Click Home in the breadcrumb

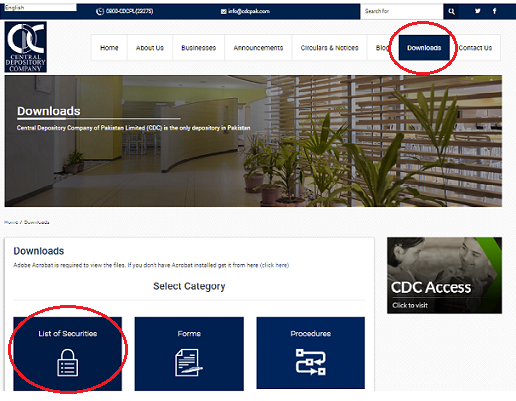click(11, 222)
